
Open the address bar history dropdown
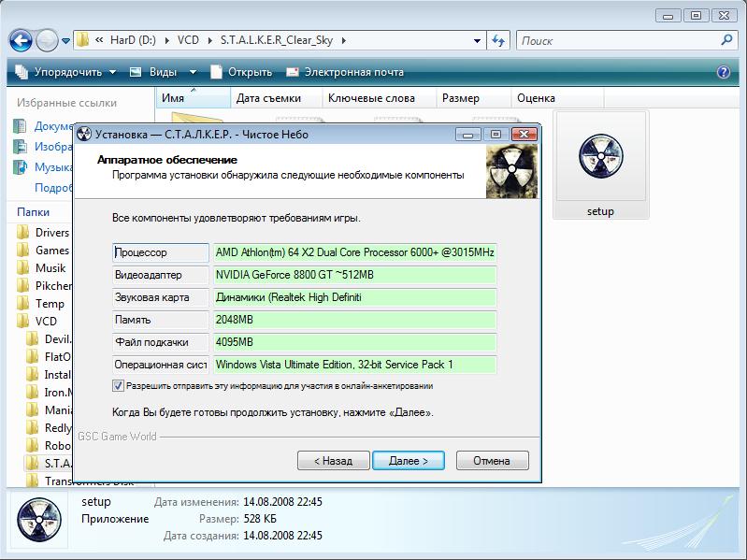coord(477,41)
